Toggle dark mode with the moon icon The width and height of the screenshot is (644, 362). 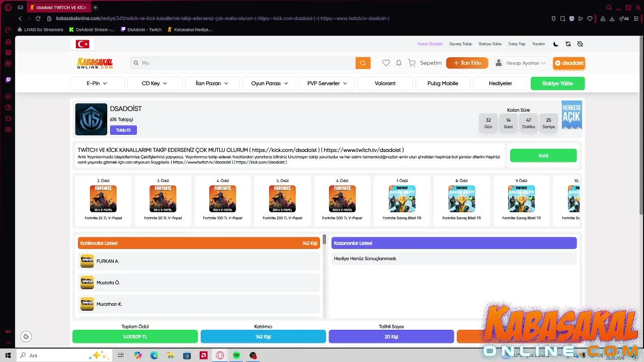point(556,44)
